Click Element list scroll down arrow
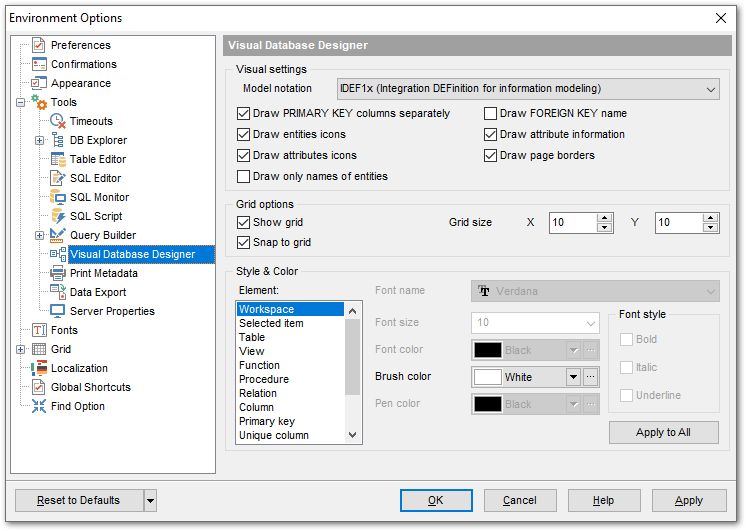This screenshot has height=531, width=746. click(353, 435)
